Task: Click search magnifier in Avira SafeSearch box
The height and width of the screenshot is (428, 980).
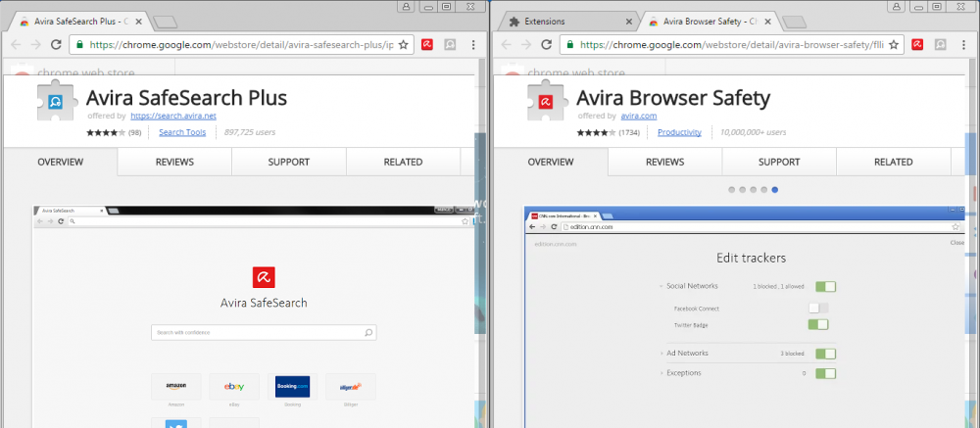Action: pos(368,332)
